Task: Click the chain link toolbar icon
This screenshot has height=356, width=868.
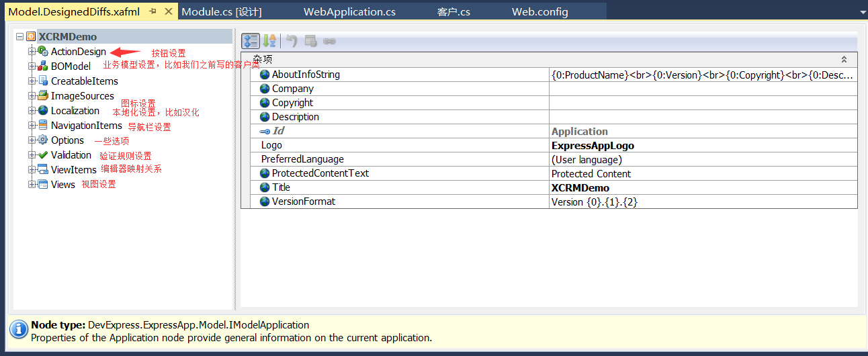Action: [x=329, y=41]
